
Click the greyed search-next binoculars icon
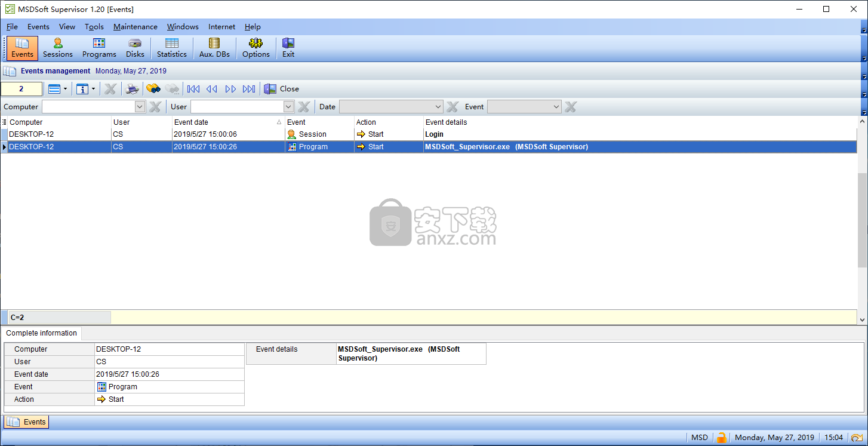click(173, 89)
